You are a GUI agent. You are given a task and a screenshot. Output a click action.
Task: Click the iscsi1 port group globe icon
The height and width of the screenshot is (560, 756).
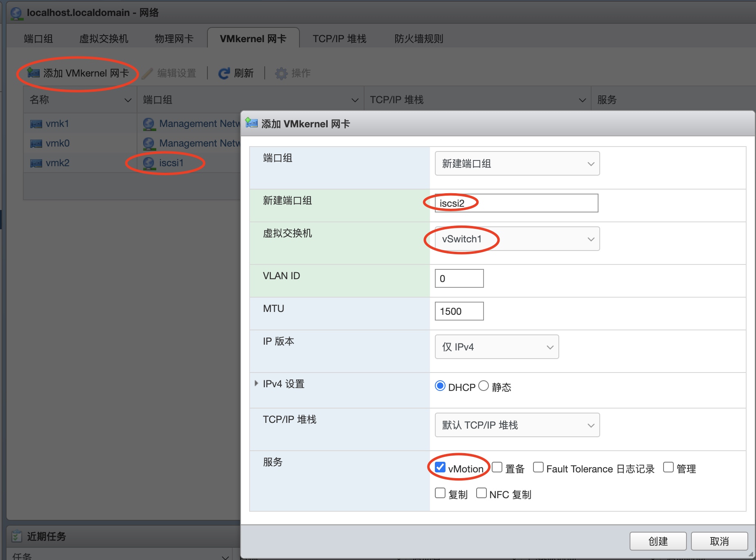point(149,163)
